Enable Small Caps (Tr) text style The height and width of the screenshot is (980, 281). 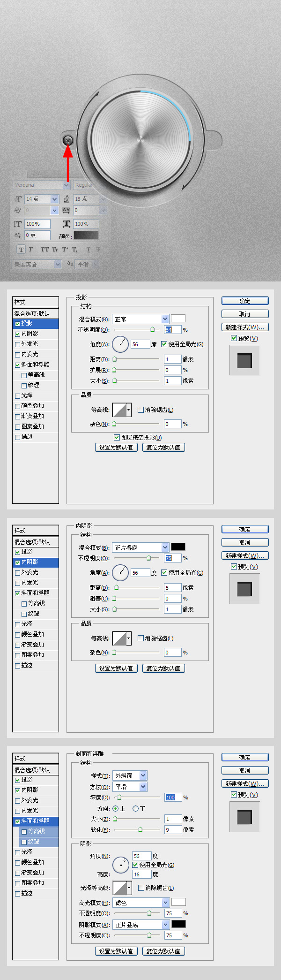click(x=55, y=250)
